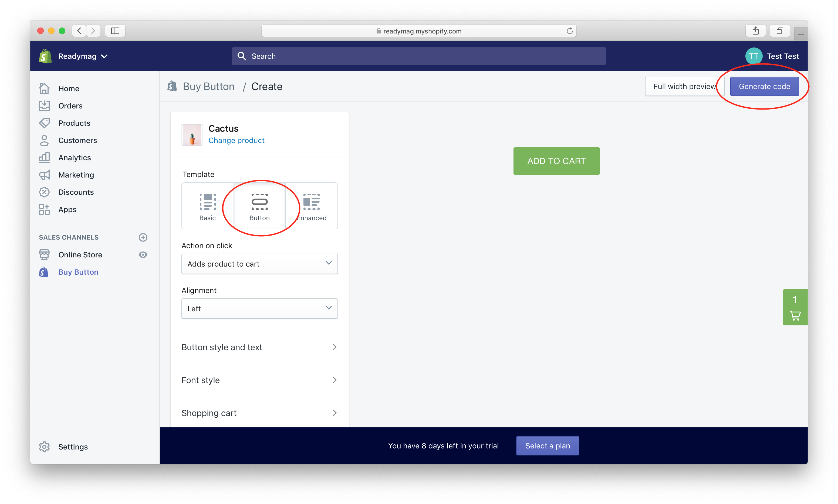838x504 pixels.
Task: Click Full width preview button
Action: (x=684, y=86)
